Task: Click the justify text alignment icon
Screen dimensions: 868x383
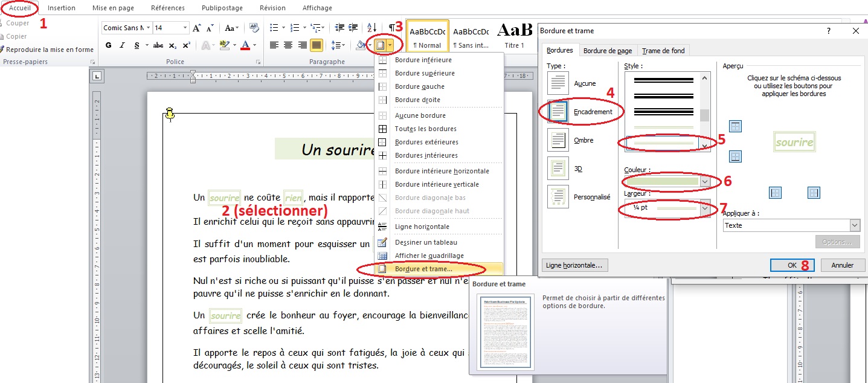Action: (x=316, y=45)
